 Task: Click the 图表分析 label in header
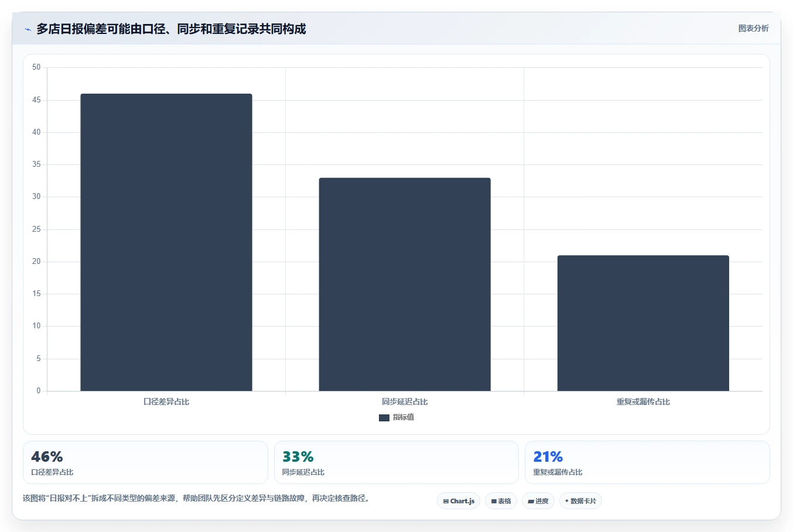point(753,28)
